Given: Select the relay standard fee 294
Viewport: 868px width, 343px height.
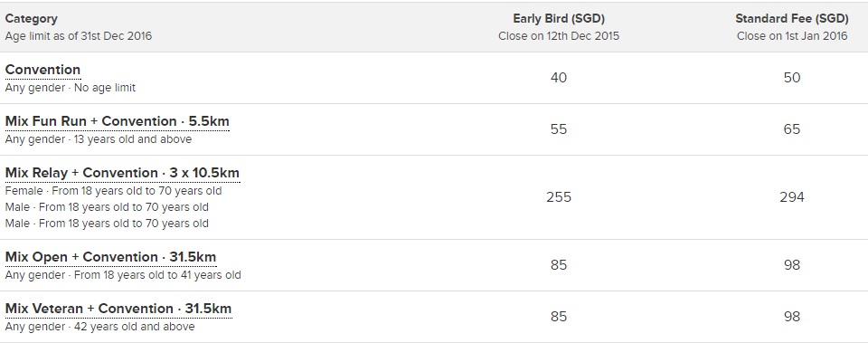Looking at the screenshot, I should coord(792,197).
